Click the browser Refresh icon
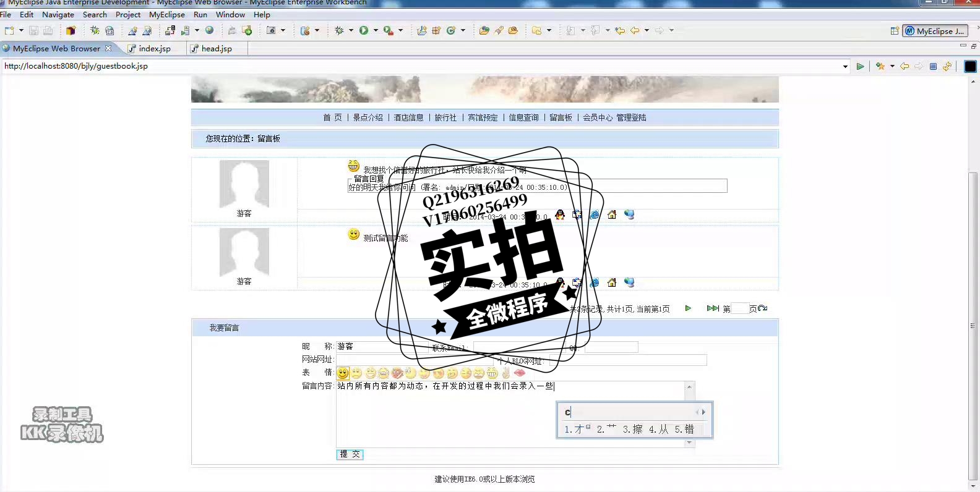This screenshot has width=980, height=492. 947,66
